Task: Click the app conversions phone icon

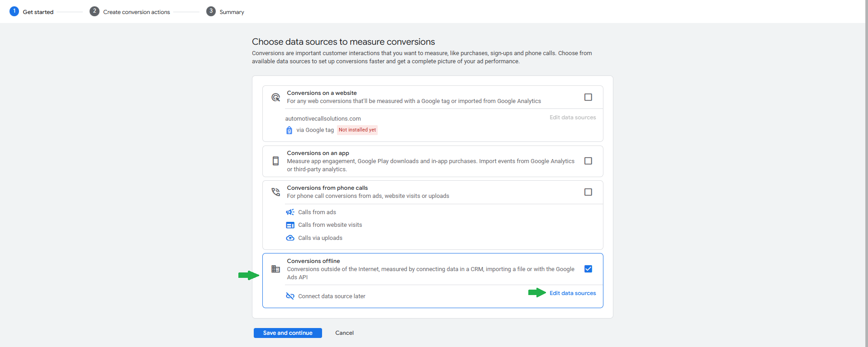Action: point(275,161)
